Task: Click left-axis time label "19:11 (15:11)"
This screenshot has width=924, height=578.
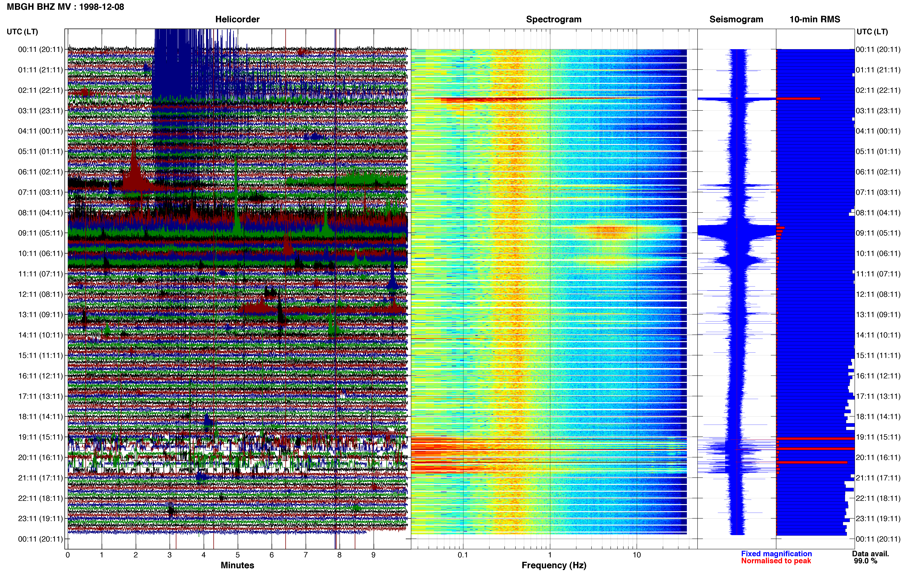Action: (41, 437)
